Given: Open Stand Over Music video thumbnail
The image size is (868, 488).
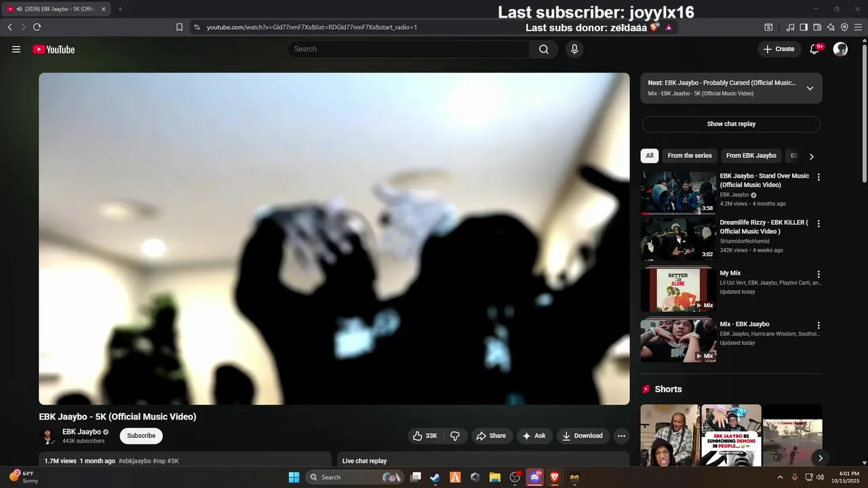Looking at the screenshot, I should coord(678,192).
